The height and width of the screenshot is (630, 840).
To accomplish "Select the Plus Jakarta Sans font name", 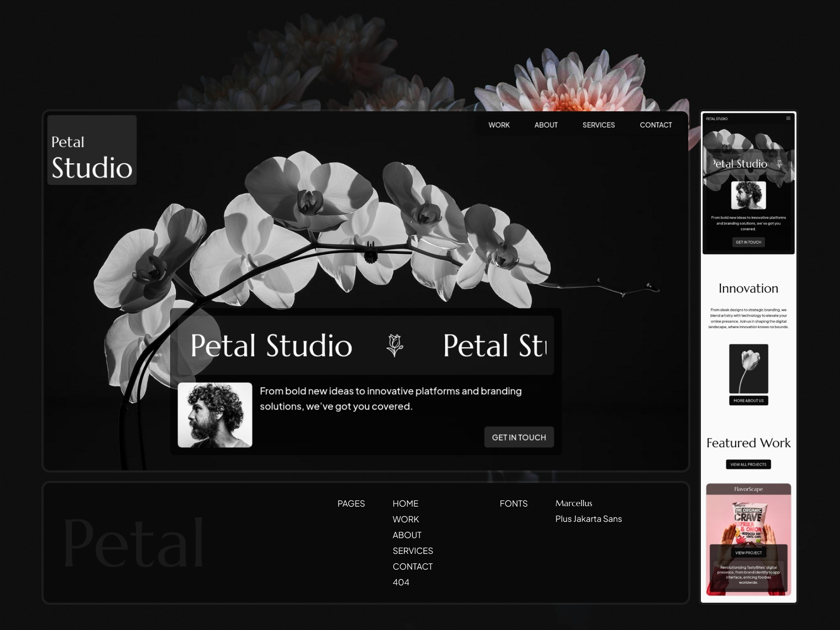I will click(x=589, y=519).
